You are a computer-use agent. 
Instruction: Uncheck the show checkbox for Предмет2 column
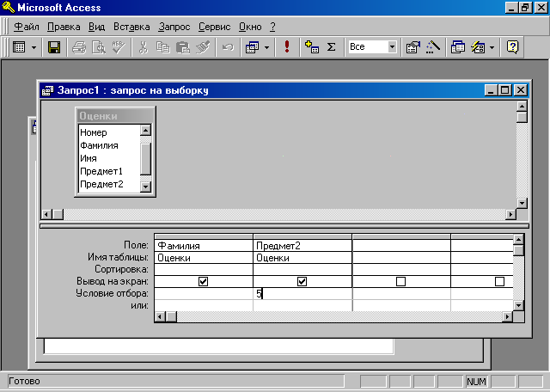pos(302,281)
